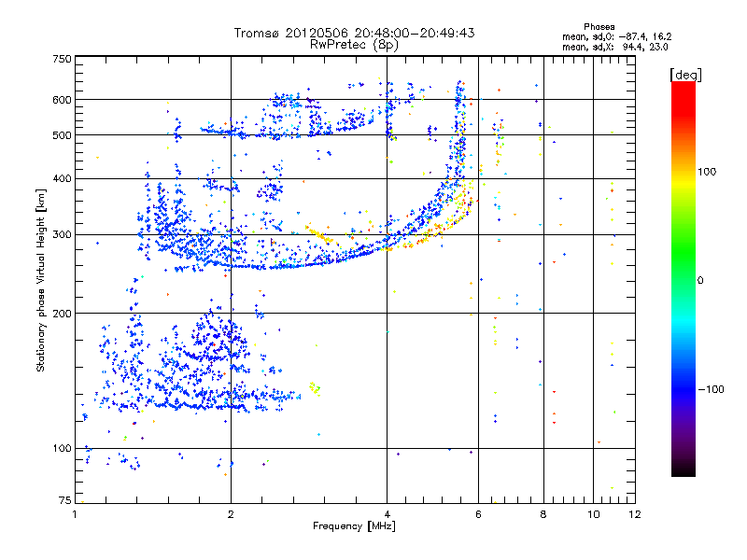Click the 'Stationary phase Virtual Height [km]' axis title
This screenshot has width=747, height=560.
pyautogui.click(x=41, y=280)
